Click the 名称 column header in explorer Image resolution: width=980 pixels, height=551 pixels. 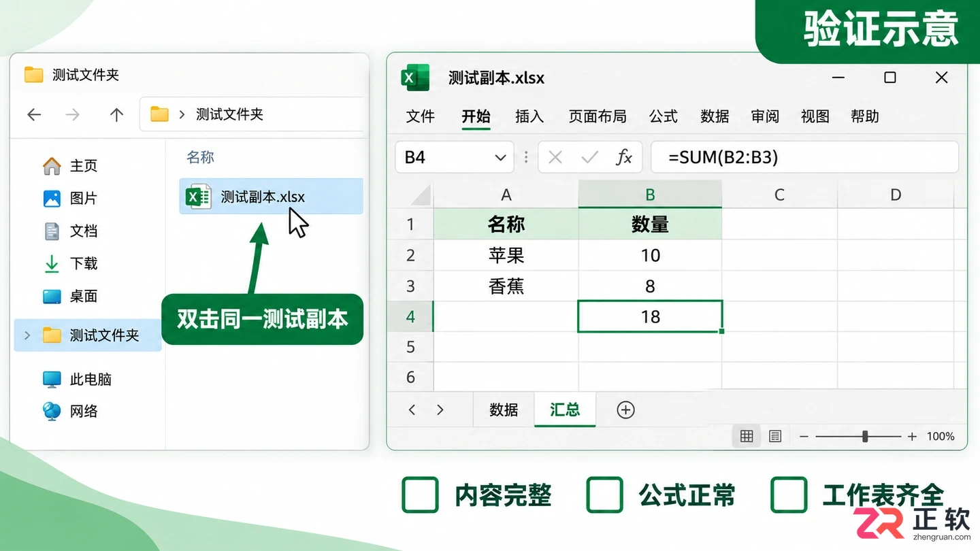click(200, 157)
